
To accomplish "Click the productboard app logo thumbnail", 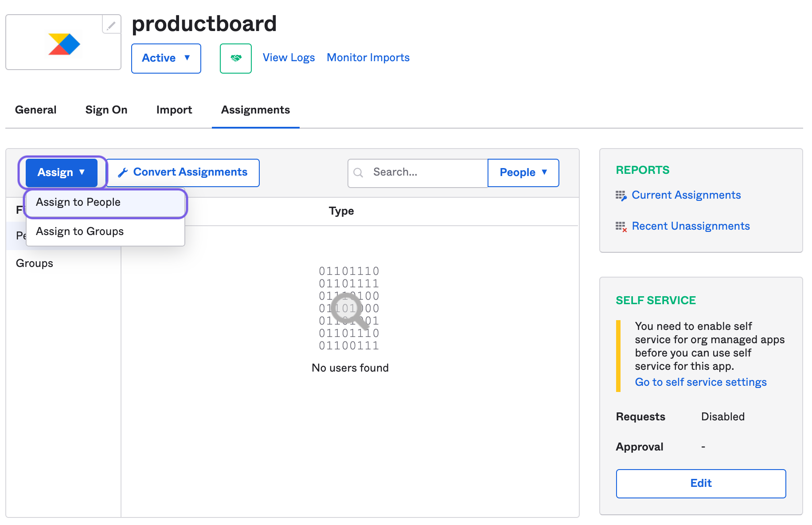I will click(x=63, y=43).
